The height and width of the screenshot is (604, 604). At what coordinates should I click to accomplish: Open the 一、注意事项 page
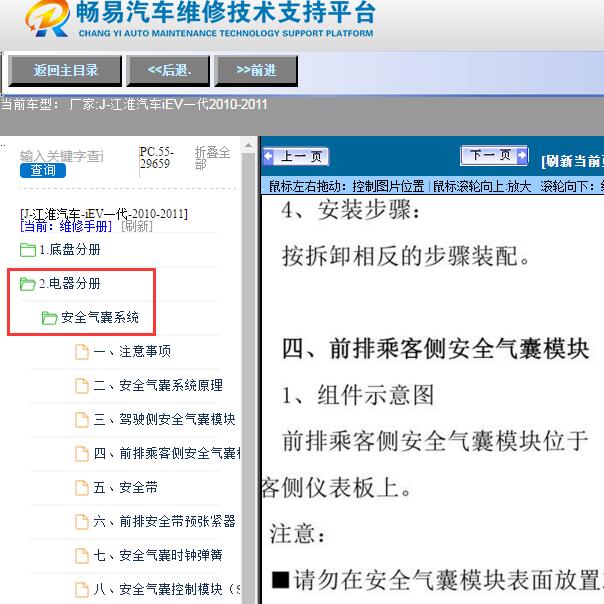tap(132, 351)
